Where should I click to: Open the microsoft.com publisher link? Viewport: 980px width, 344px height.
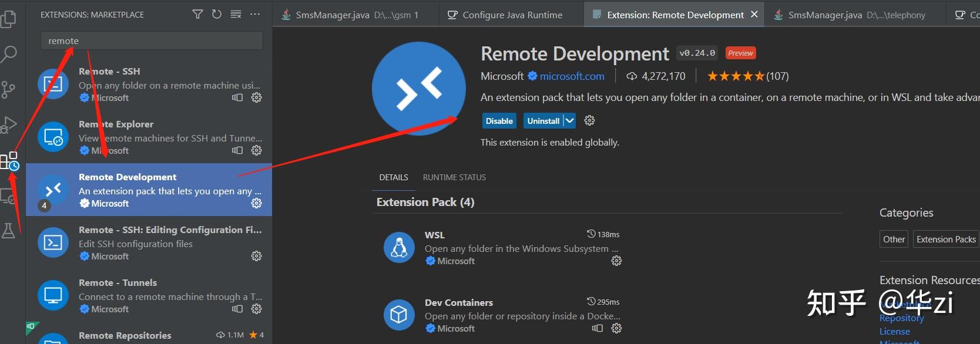click(x=572, y=76)
